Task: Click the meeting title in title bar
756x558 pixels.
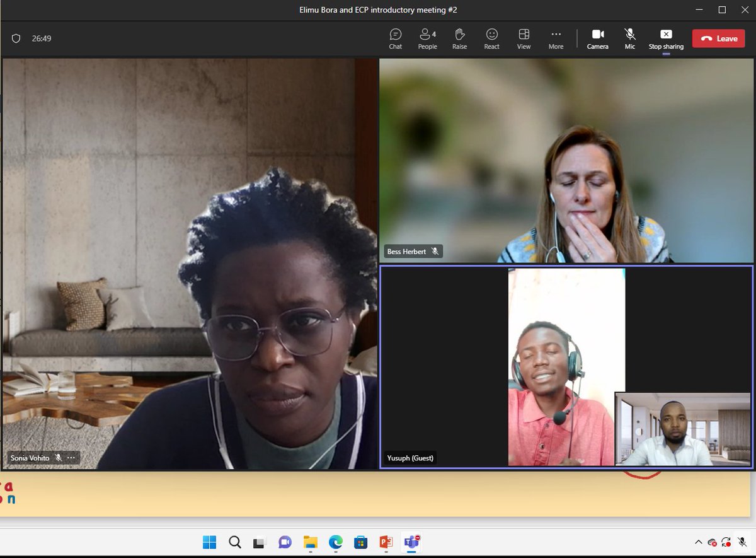Action: tap(379, 9)
